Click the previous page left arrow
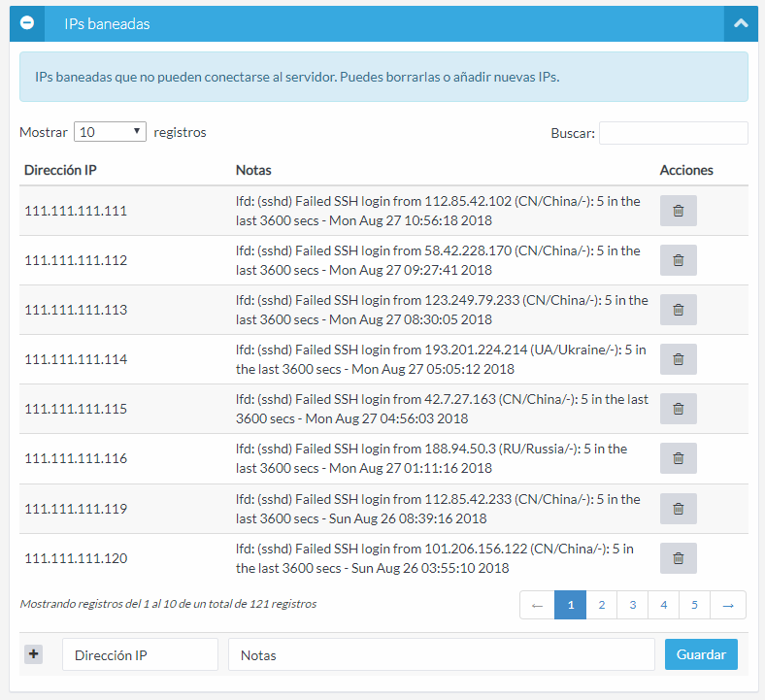This screenshot has height=700, width=765. [x=537, y=605]
